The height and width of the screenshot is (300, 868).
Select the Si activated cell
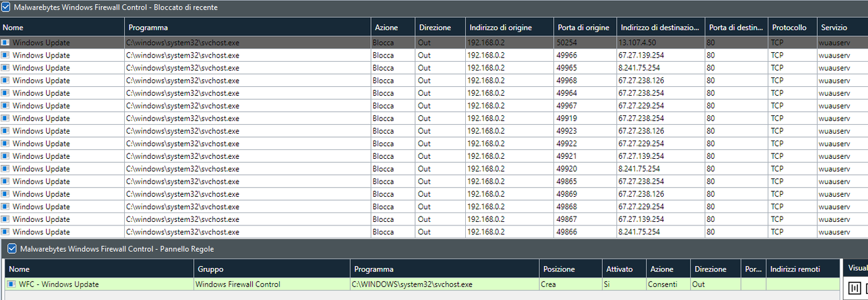coord(624,284)
